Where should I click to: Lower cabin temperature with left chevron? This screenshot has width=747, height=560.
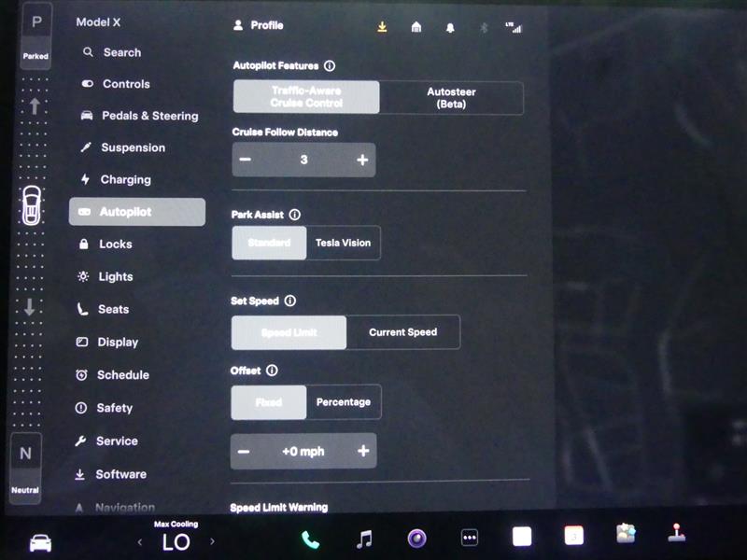pos(140,541)
